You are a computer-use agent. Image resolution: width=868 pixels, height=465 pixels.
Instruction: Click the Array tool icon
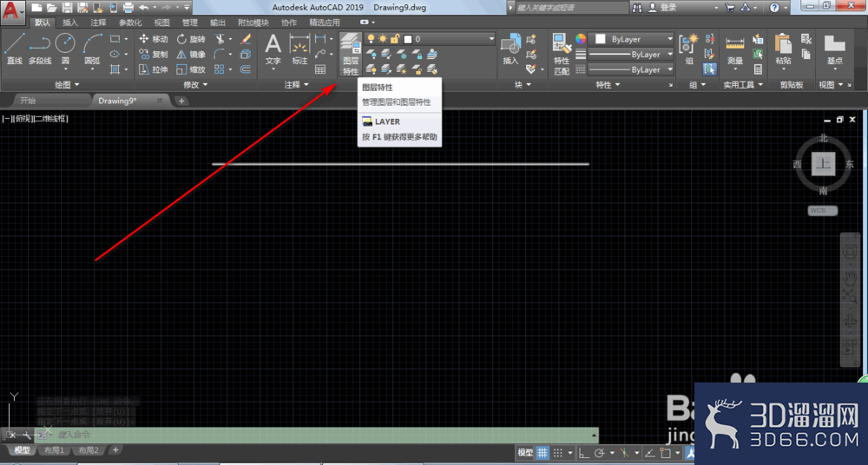[x=220, y=69]
